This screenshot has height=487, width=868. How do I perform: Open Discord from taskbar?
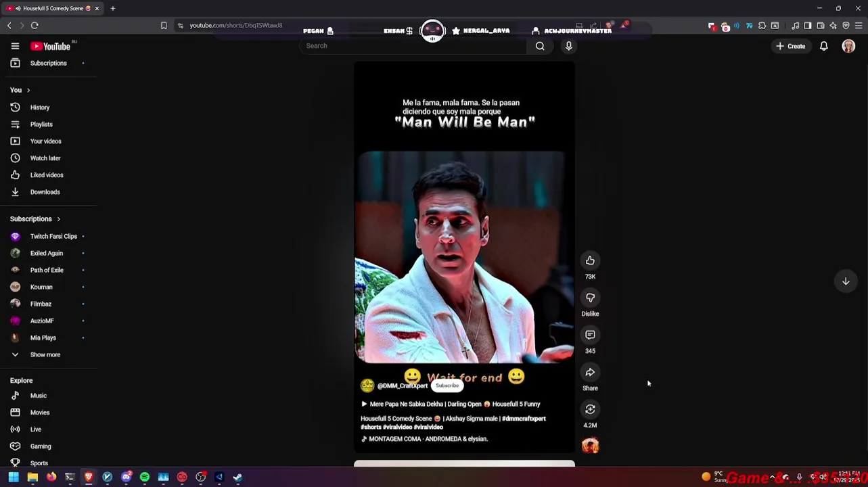[x=126, y=478]
